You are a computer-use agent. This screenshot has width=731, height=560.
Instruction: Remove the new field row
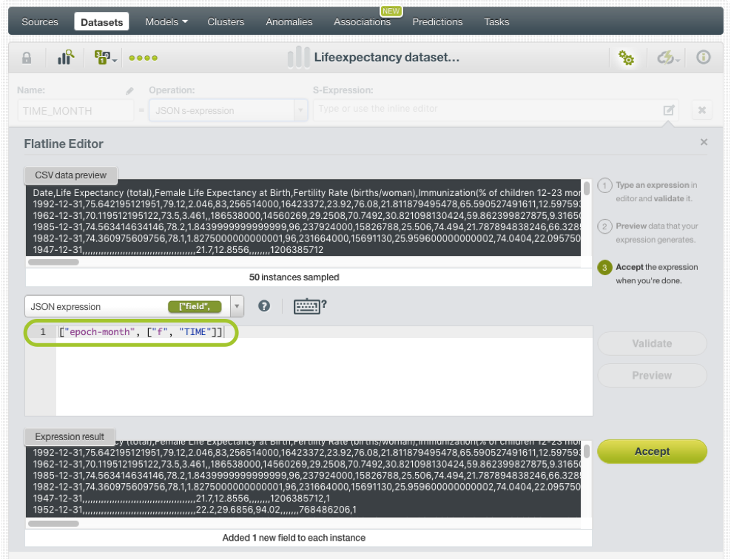pyautogui.click(x=701, y=110)
